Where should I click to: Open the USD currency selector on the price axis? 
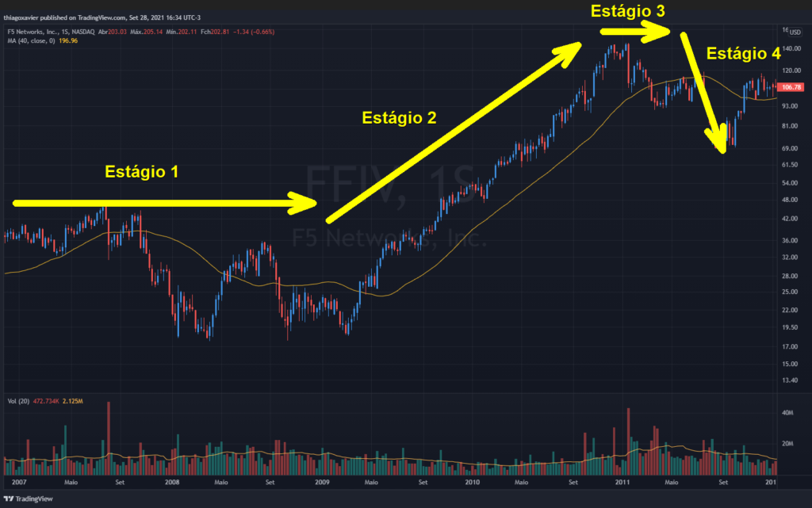coord(795,32)
